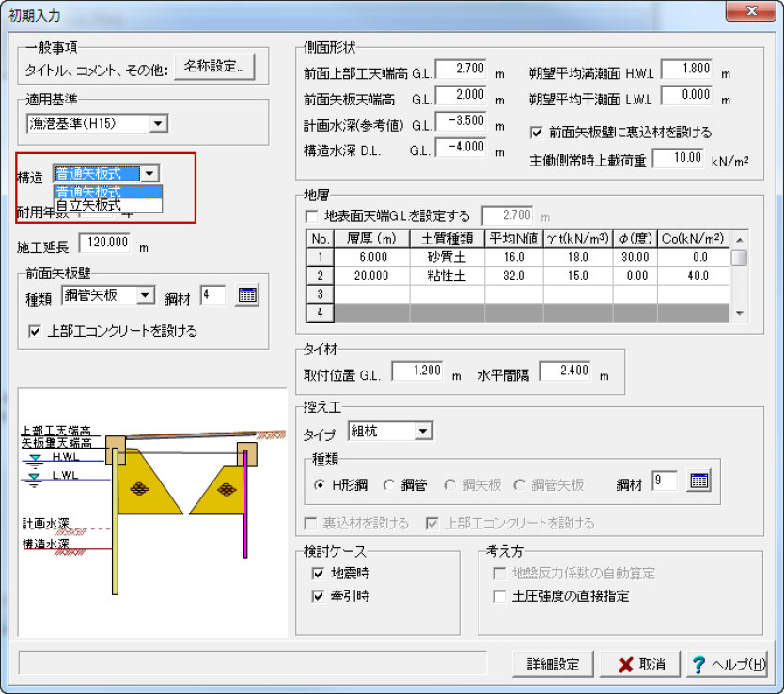Collapse the 構造 dropdown arrow

[x=149, y=173]
